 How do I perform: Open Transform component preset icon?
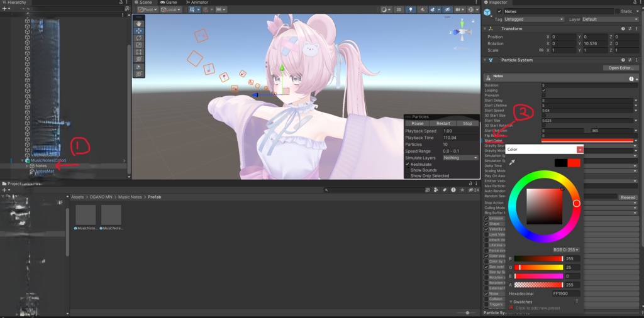(630, 29)
